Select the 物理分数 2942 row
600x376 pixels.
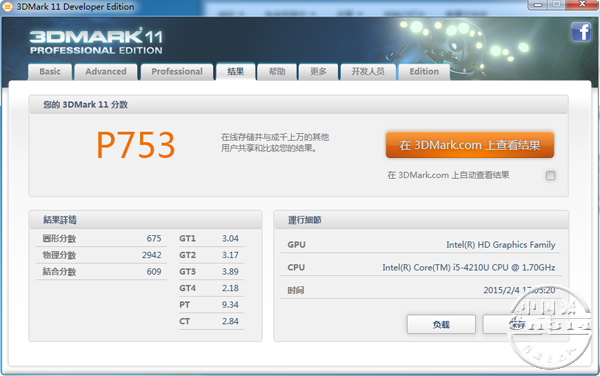102,255
